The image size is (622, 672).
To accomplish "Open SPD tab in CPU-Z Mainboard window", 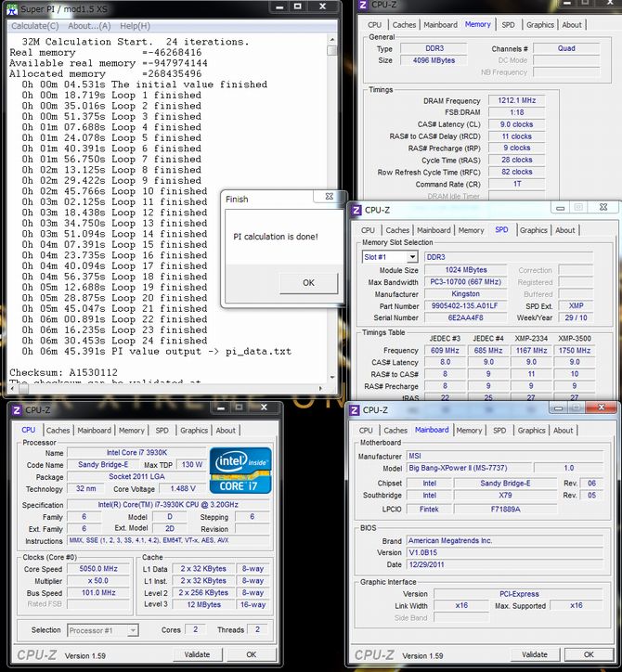I will tap(499, 431).
